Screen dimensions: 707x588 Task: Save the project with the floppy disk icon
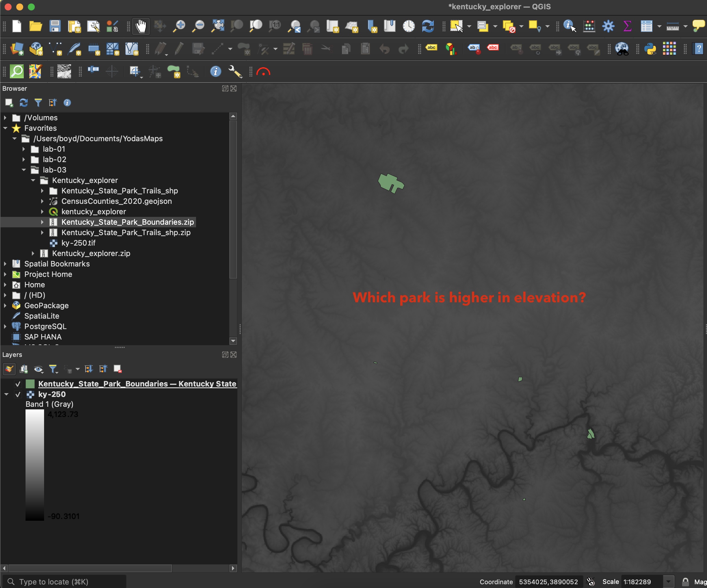click(55, 26)
